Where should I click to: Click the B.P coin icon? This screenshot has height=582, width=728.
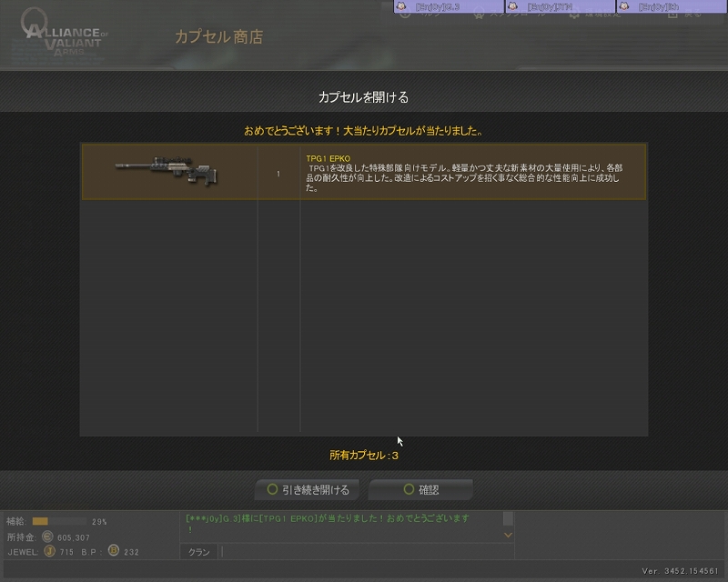[113, 551]
